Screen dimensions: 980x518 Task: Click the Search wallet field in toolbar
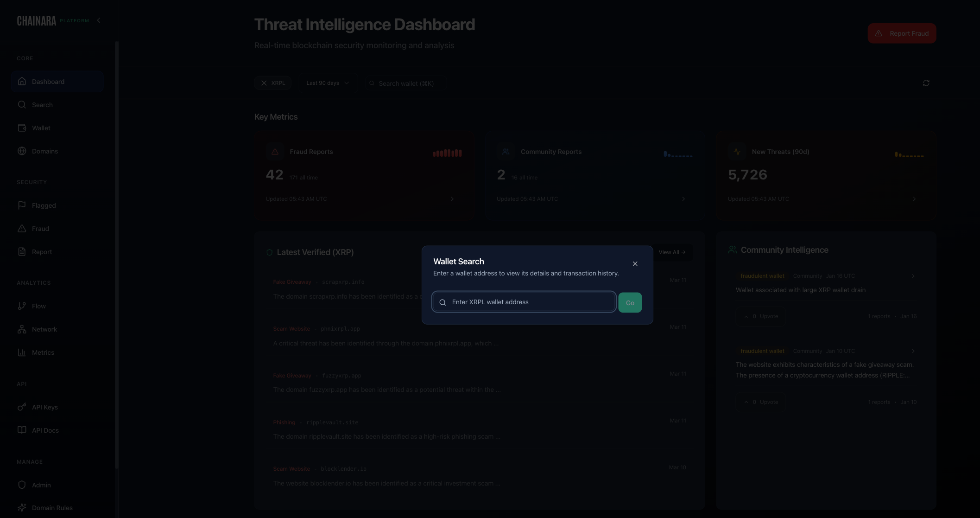pyautogui.click(x=406, y=83)
